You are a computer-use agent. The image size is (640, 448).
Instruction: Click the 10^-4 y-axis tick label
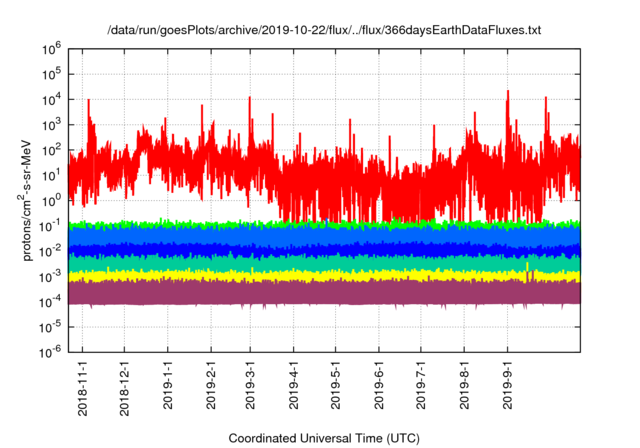(51, 302)
